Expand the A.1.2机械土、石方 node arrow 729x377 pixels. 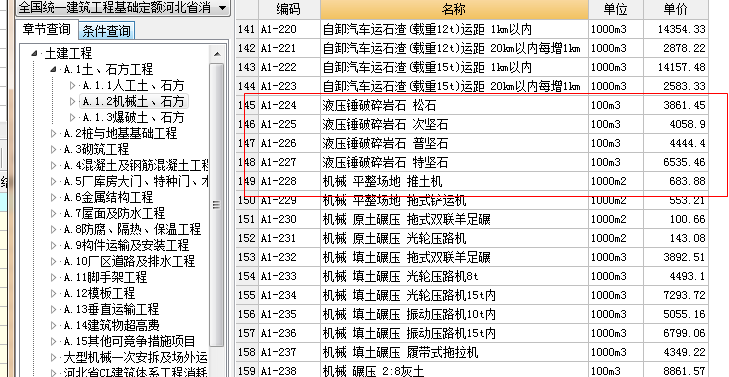pos(72,101)
